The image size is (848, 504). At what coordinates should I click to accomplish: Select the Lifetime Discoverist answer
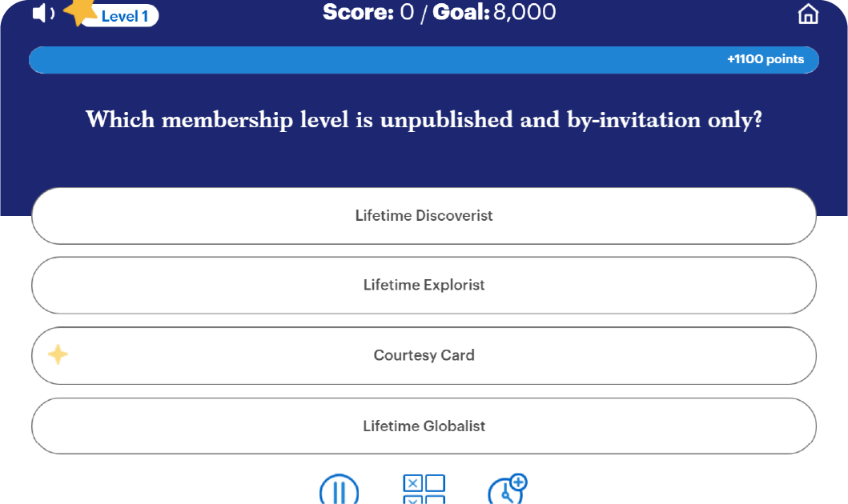pyautogui.click(x=424, y=215)
